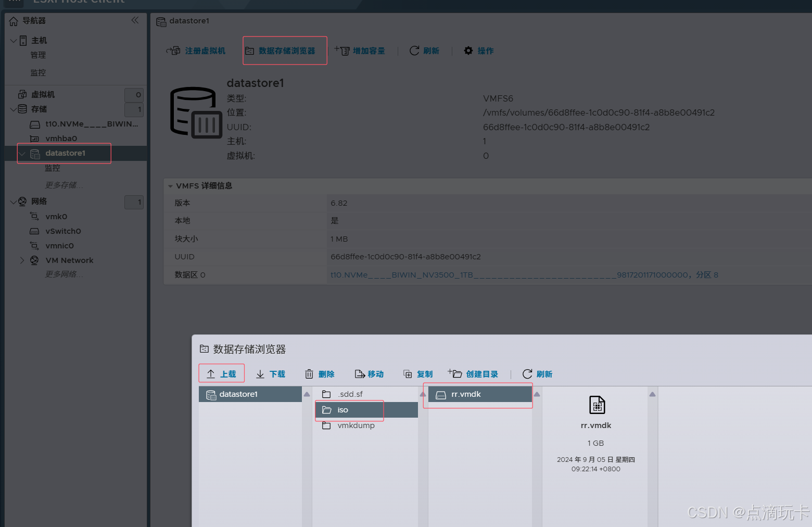The height and width of the screenshot is (527, 812).
Task: Click the vmhba0 adapter icon
Action: [35, 139]
